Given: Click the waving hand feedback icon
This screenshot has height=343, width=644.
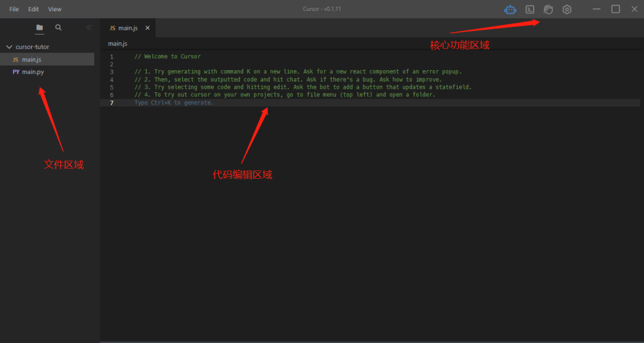Looking at the screenshot, I should [549, 10].
